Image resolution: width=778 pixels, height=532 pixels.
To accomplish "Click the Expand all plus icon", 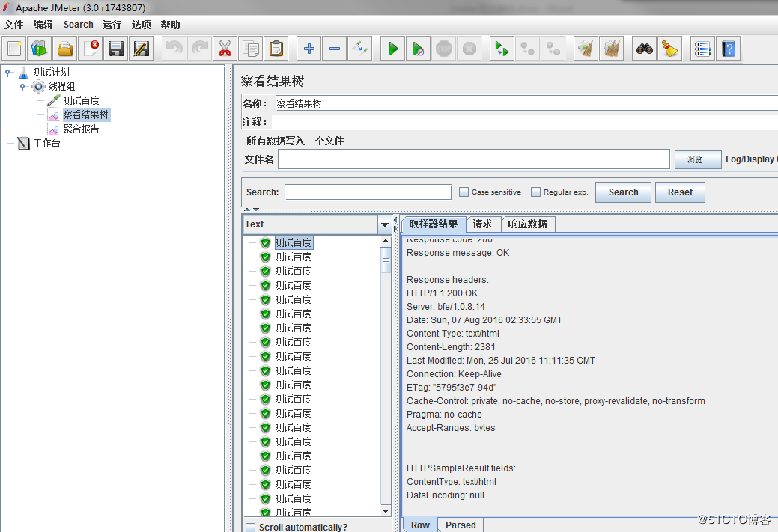I will pyautogui.click(x=309, y=49).
